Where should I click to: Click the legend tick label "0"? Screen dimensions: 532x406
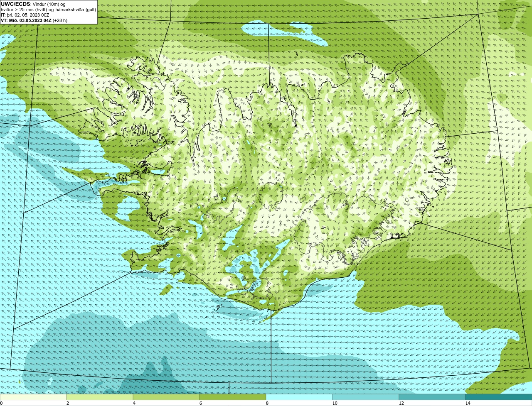coord(2,403)
